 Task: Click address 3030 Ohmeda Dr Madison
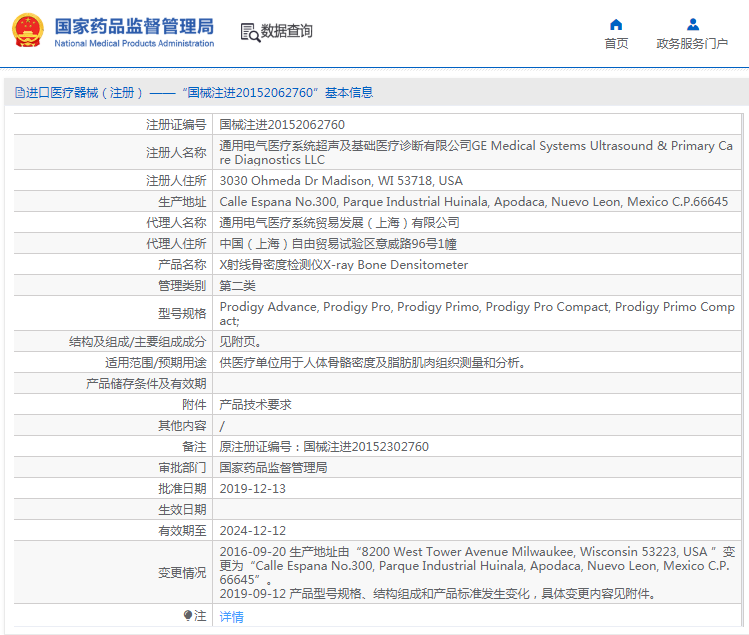[x=341, y=181]
